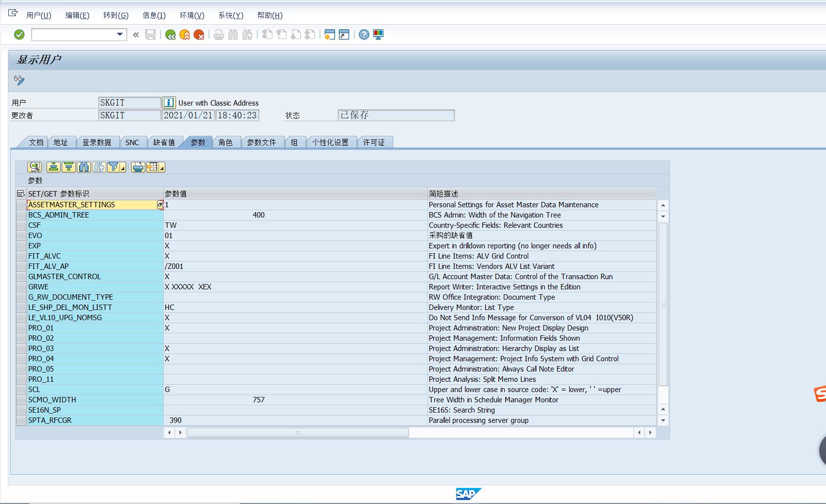Switch to the 许可证 tab
826x504 pixels.
pyautogui.click(x=374, y=142)
